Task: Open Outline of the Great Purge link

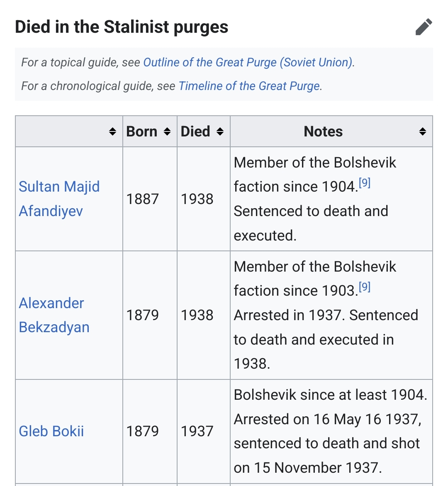Action: click(248, 62)
